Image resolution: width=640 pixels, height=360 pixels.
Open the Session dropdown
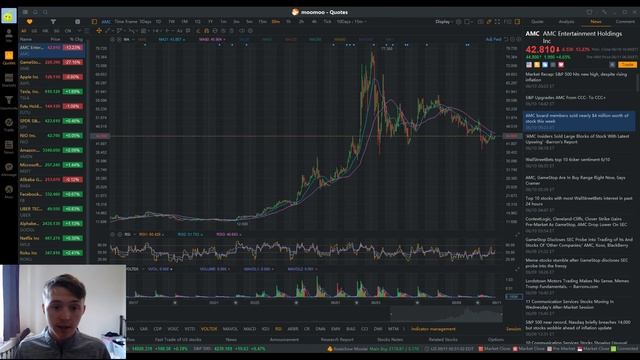click(x=513, y=329)
